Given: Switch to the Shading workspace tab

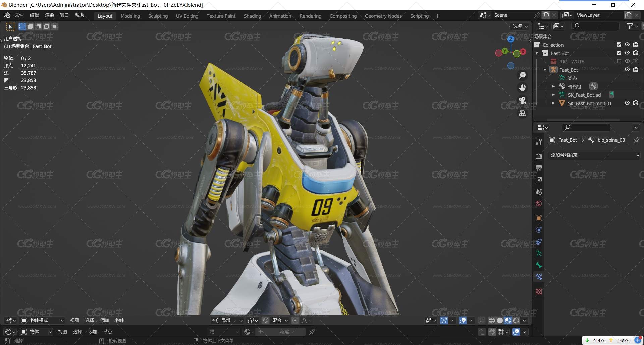Looking at the screenshot, I should click(252, 16).
